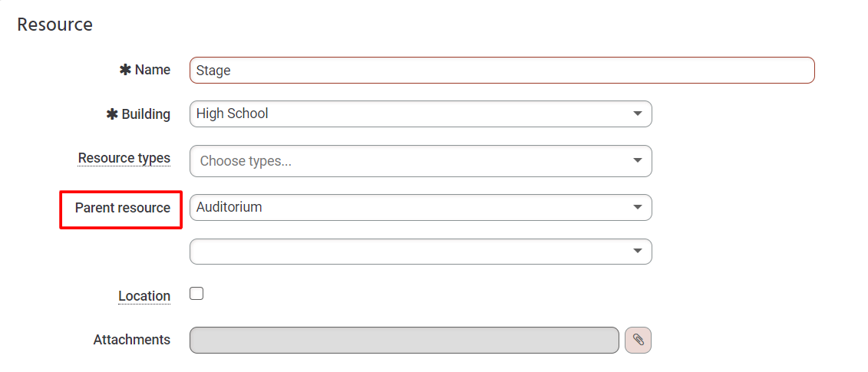Click the Choose types placeholder text
This screenshot has width=868, height=372.
click(x=246, y=161)
